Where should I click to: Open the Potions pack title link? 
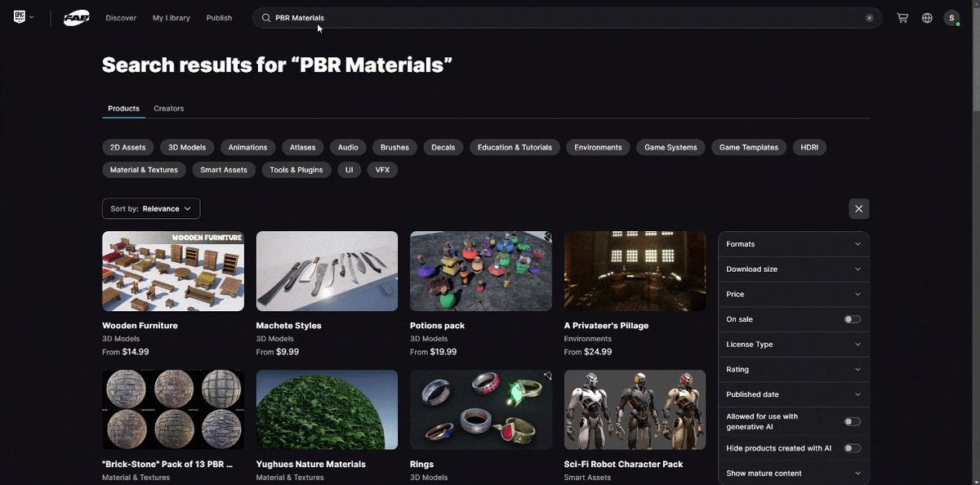pos(437,326)
